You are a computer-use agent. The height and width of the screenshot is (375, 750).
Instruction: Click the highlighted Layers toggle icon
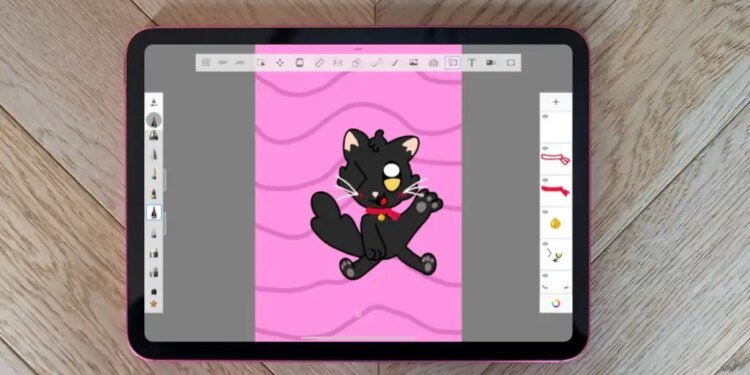[x=452, y=63]
